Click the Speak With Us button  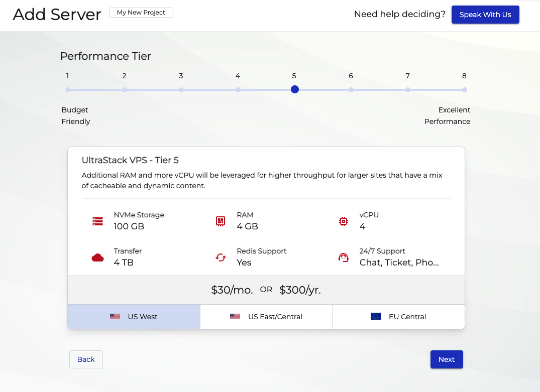(x=485, y=15)
